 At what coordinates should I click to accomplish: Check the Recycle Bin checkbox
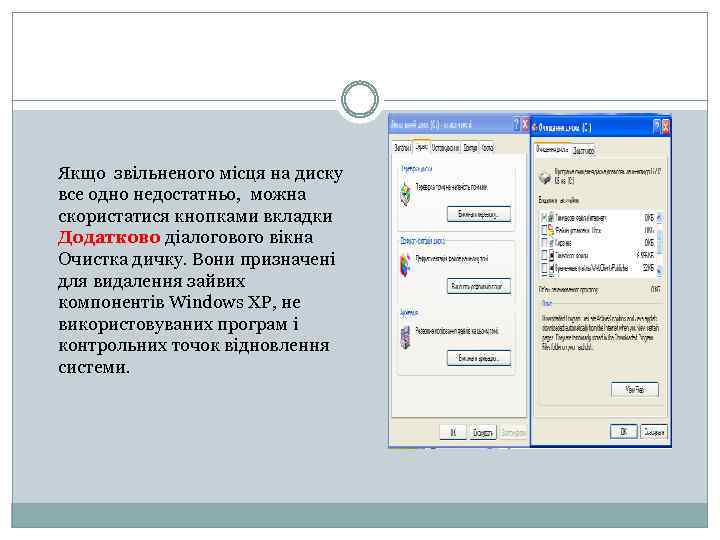coord(544,242)
